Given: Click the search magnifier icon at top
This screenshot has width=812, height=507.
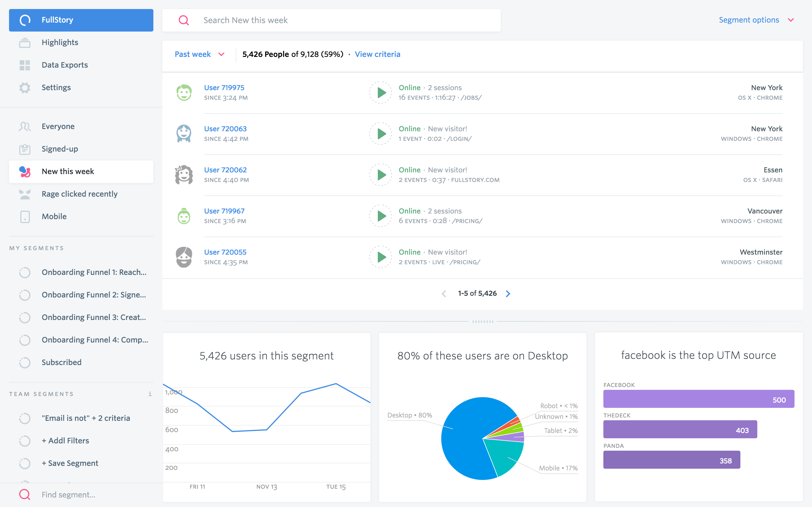Looking at the screenshot, I should [x=184, y=20].
